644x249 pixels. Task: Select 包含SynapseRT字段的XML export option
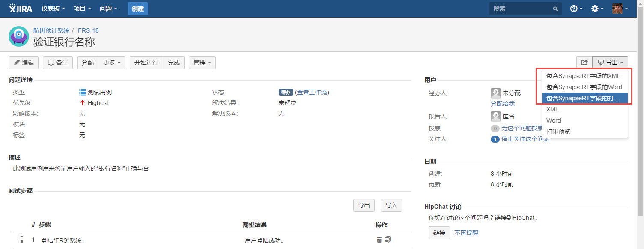point(585,76)
